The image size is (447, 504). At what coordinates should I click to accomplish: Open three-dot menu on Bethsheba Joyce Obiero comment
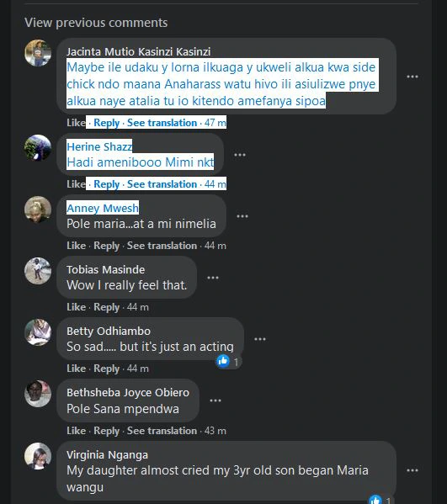pos(216,401)
